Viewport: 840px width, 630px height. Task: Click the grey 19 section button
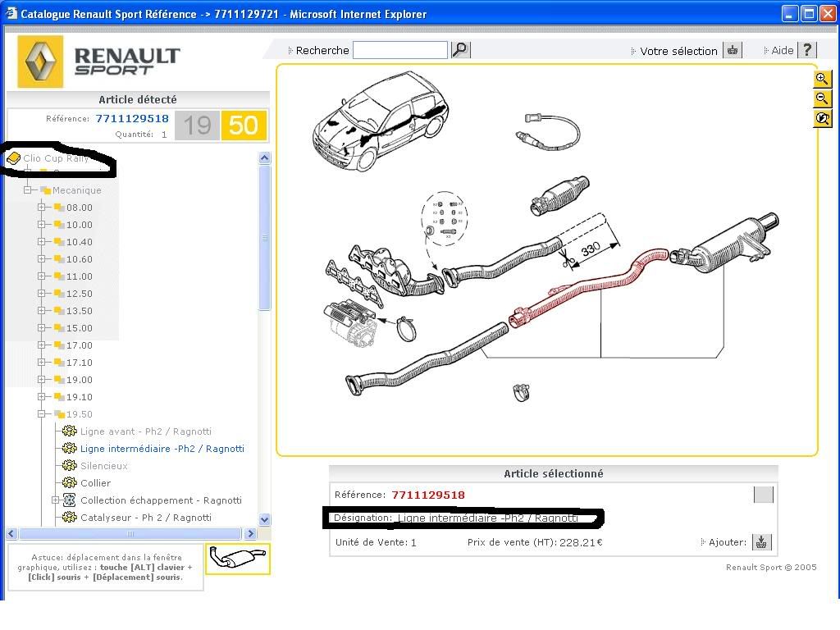coord(197,126)
